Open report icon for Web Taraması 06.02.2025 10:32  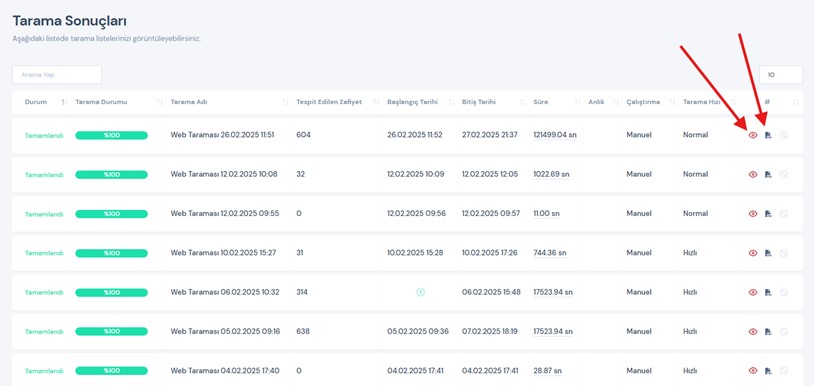coord(769,293)
